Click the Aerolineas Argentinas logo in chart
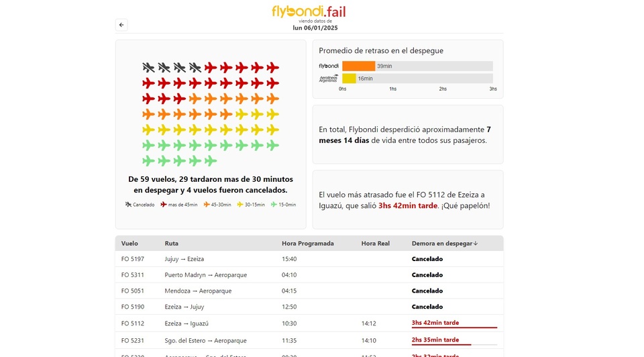The height and width of the screenshot is (357, 644). [329, 79]
